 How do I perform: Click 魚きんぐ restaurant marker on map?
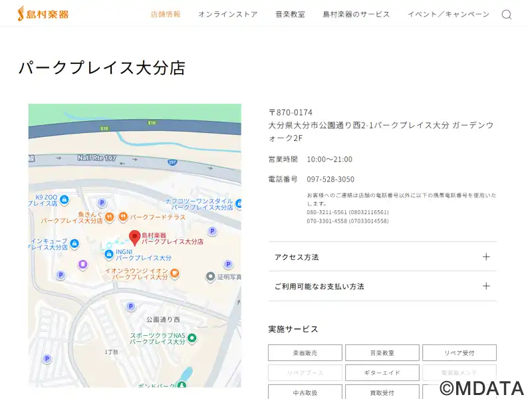[x=109, y=217]
